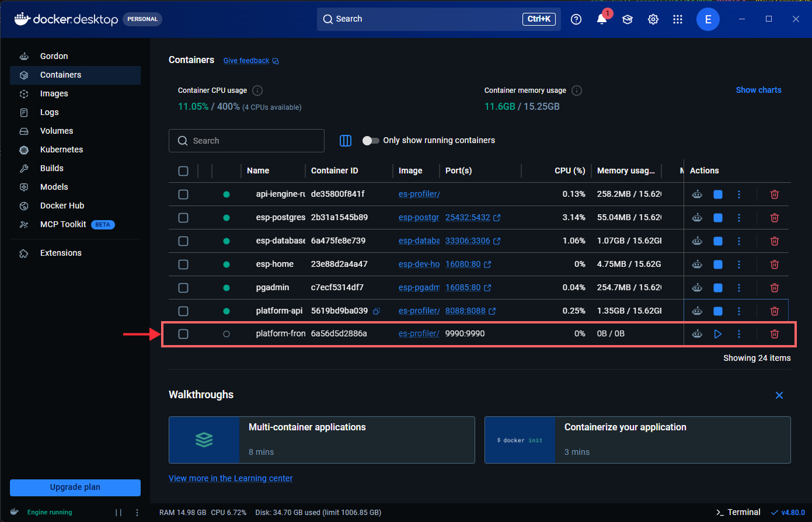
Task: Click the global Search bar in header
Action: point(439,19)
